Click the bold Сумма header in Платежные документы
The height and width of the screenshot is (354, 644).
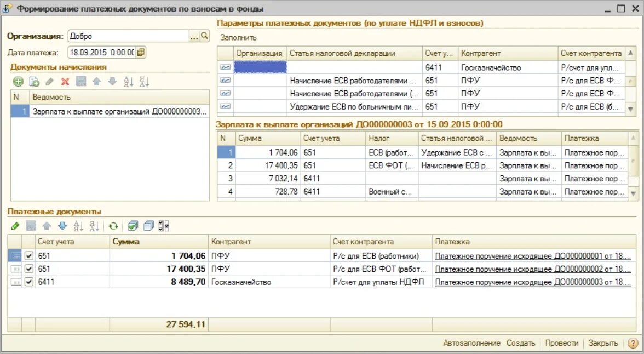(159, 242)
